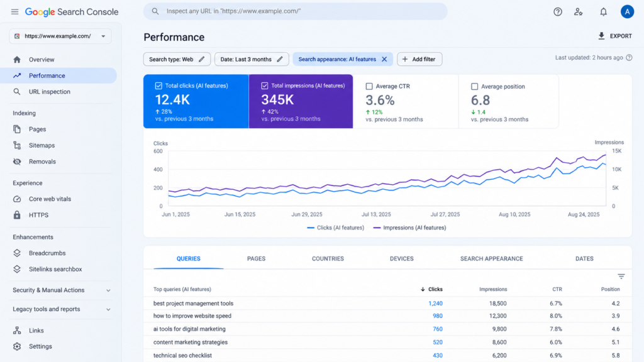This screenshot has width=644, height=362.
Task: Enable Average CTR checkbox
Action: [x=369, y=86]
